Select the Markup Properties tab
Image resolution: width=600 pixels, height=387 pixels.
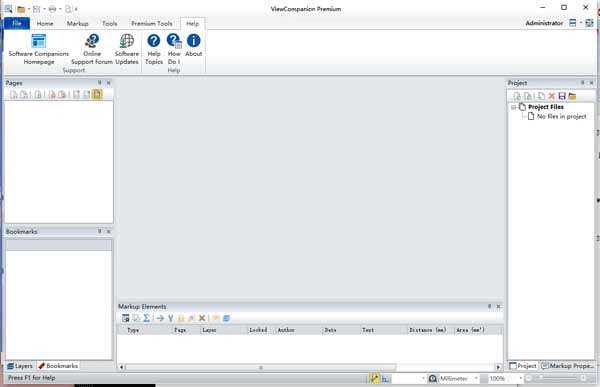(x=567, y=366)
